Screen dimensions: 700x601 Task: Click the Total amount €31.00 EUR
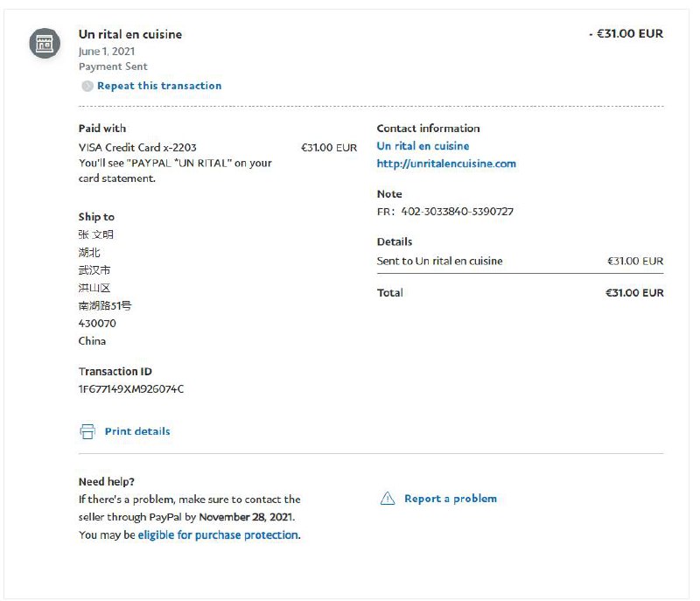point(634,292)
